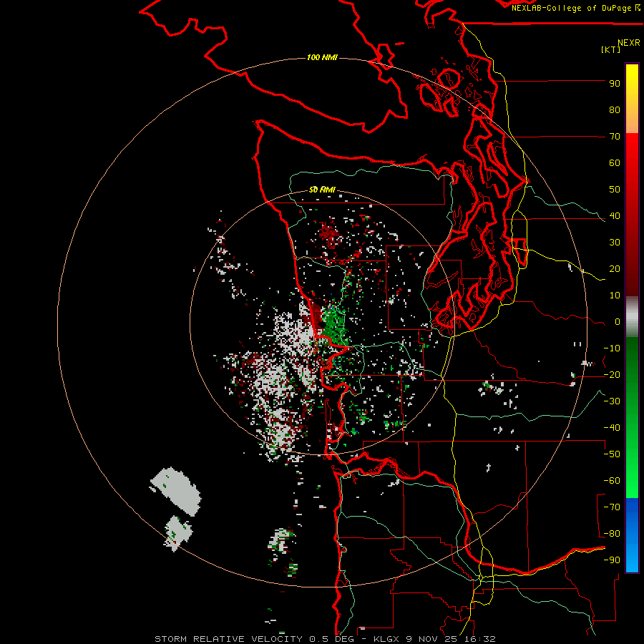Click the -10 scale label

612,348
